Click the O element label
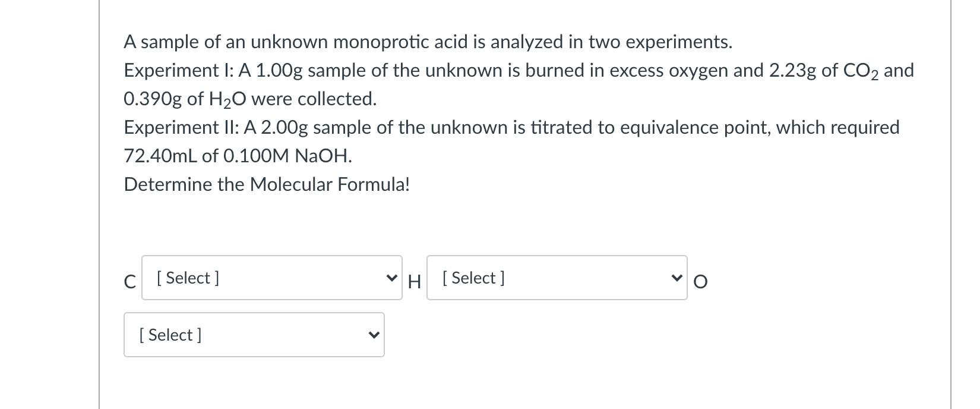The width and height of the screenshot is (980, 409). tap(700, 281)
